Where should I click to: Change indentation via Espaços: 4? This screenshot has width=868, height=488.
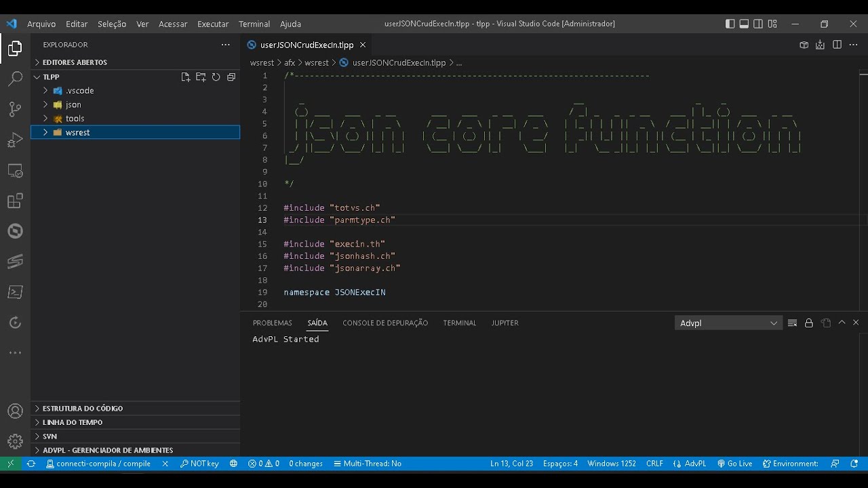pos(560,464)
